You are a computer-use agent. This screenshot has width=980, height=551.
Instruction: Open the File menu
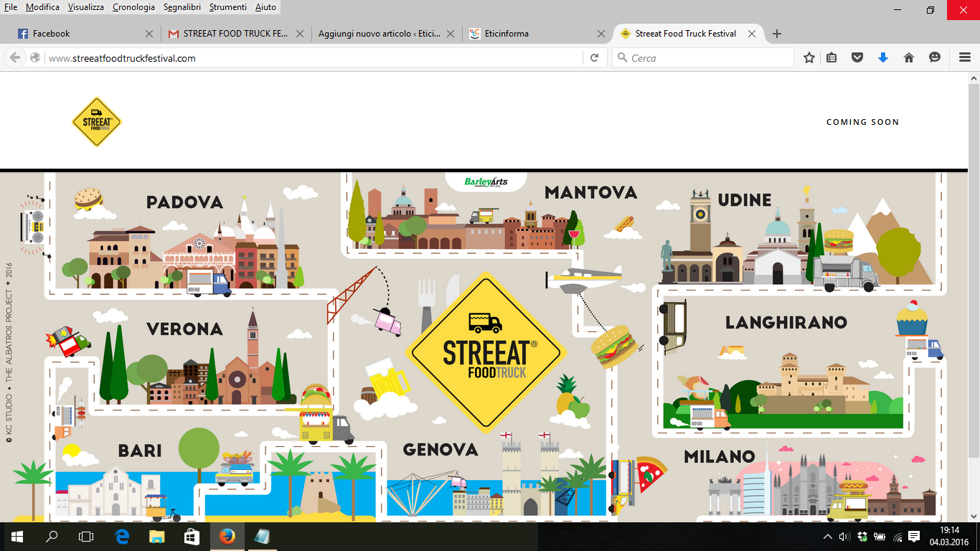click(11, 6)
